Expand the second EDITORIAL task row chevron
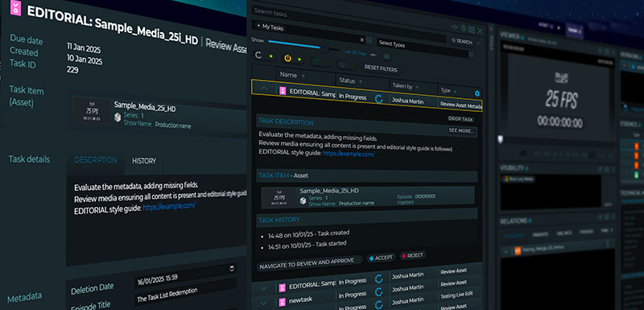This screenshot has width=644, height=310. [264, 288]
